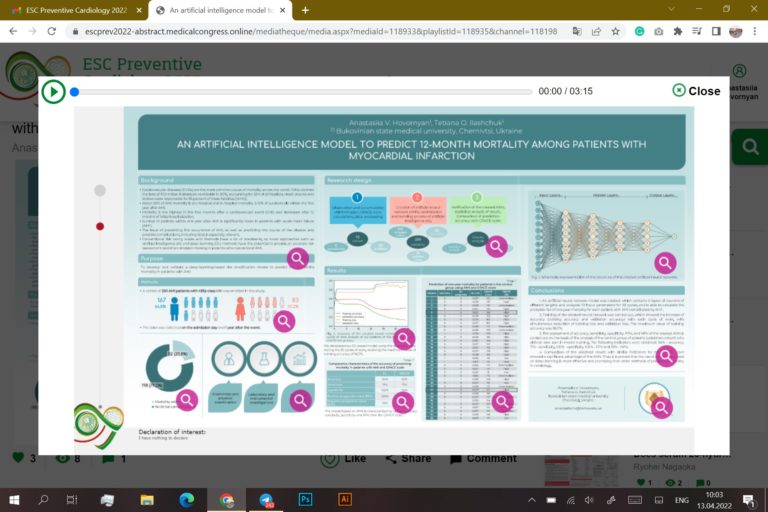Image resolution: width=768 pixels, height=512 pixels.
Task: Zoom into the donut chart magnifier
Action: pyautogui.click(x=187, y=400)
